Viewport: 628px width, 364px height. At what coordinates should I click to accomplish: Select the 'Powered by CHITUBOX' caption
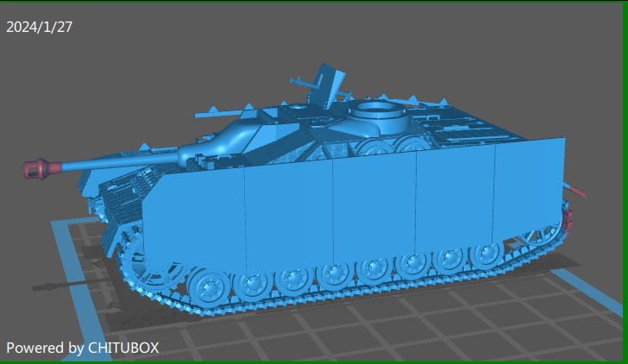pos(83,348)
